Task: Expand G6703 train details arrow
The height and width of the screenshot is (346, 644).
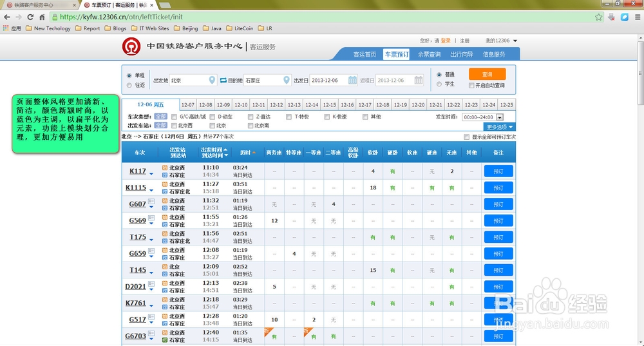Action: (x=151, y=339)
